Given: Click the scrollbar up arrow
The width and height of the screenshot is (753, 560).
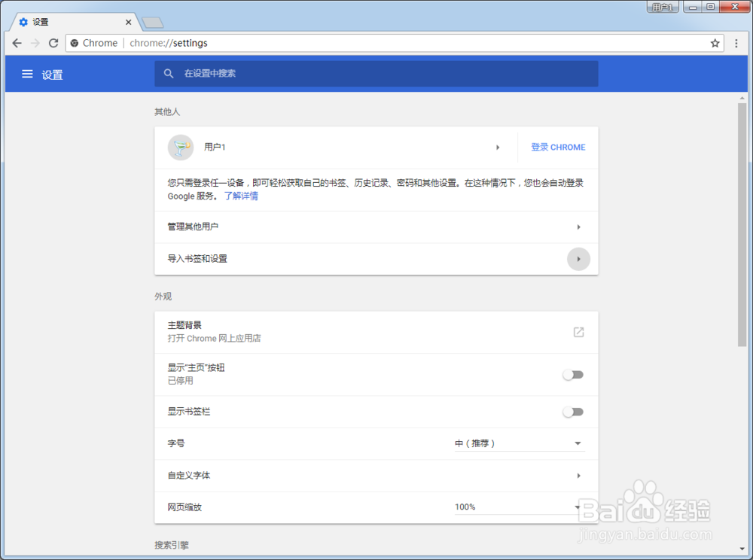Looking at the screenshot, I should tap(742, 98).
